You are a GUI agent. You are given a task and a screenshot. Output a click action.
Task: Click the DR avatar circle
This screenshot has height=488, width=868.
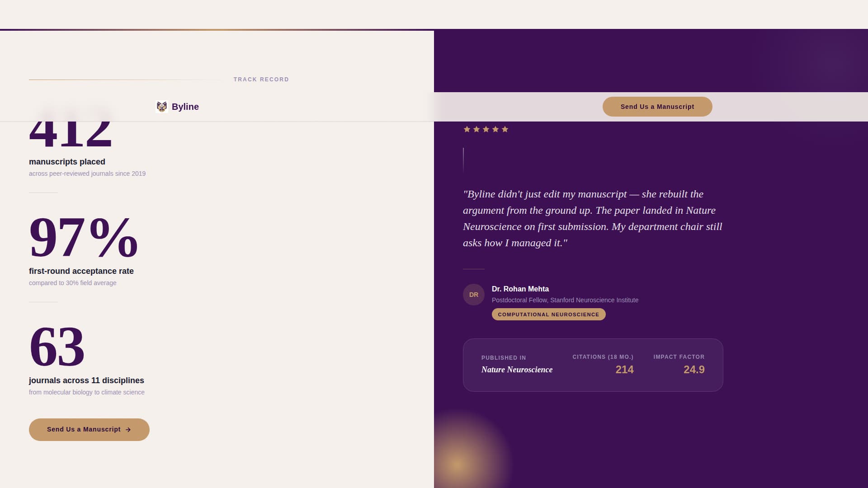(474, 295)
